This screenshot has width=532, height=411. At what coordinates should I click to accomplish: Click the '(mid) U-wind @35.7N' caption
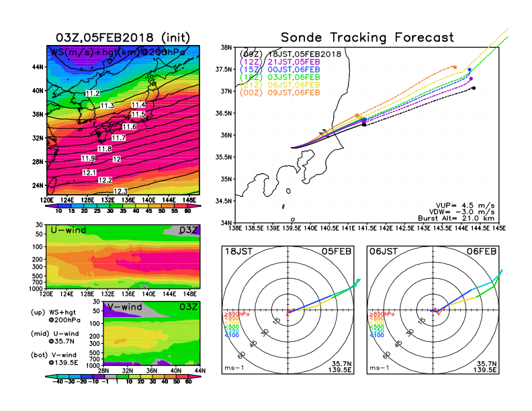pyautogui.click(x=54, y=337)
